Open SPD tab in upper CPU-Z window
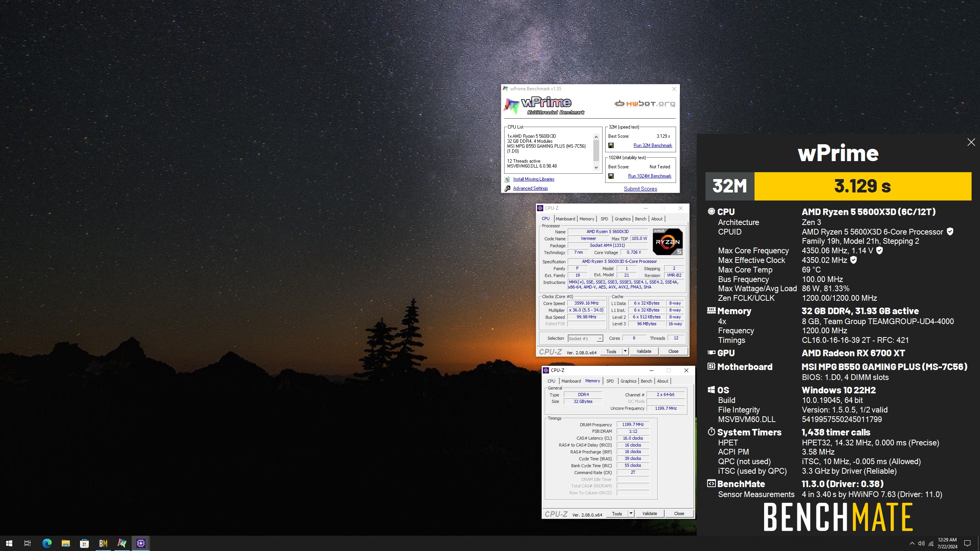980x551 pixels. (604, 219)
